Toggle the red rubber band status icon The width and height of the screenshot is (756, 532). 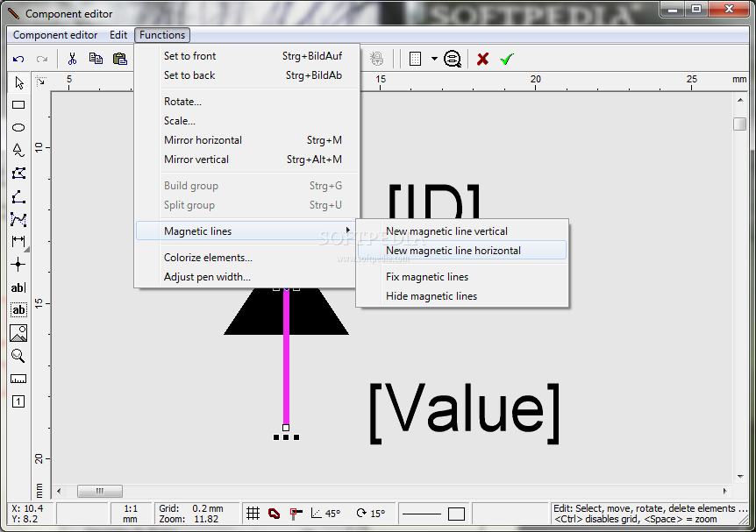pos(274,514)
